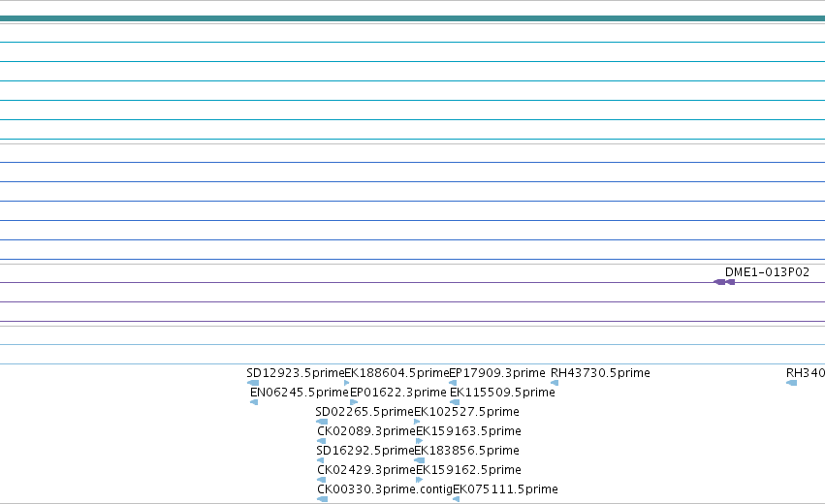Click the EK183856.5prime label
Image resolution: width=825 pixels, height=504 pixels.
point(466,451)
